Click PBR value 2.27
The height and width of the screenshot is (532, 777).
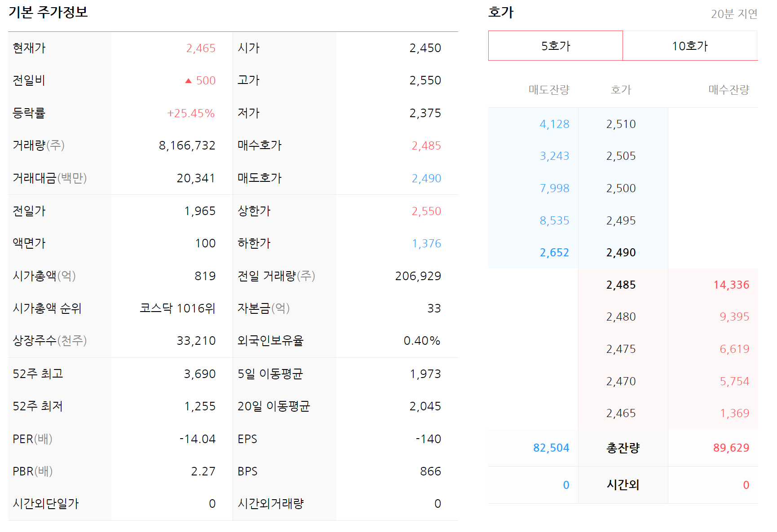coord(203,471)
